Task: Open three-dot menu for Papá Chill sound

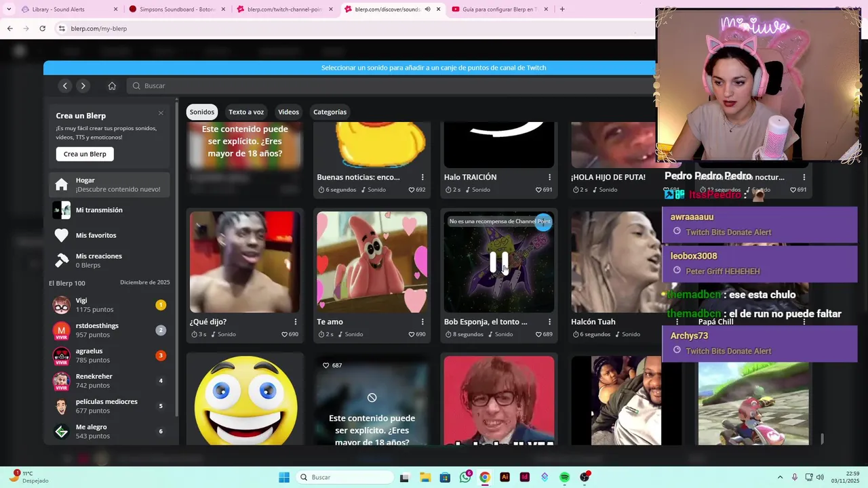Action: pyautogui.click(x=804, y=322)
